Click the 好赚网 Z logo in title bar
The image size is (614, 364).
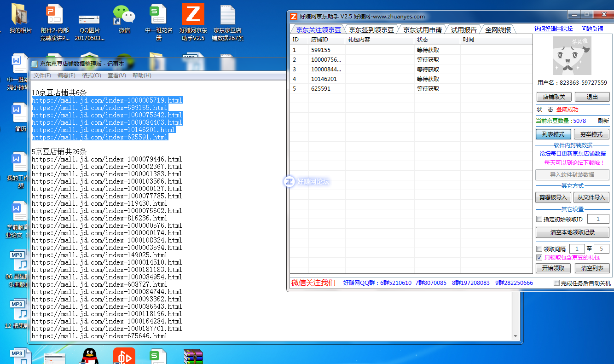[294, 16]
